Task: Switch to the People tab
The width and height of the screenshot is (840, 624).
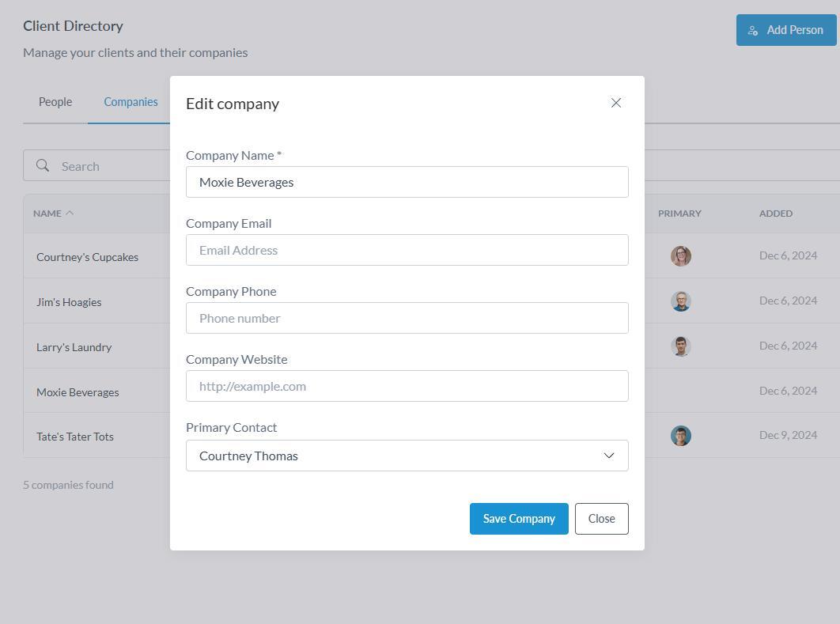Action: click(x=55, y=102)
